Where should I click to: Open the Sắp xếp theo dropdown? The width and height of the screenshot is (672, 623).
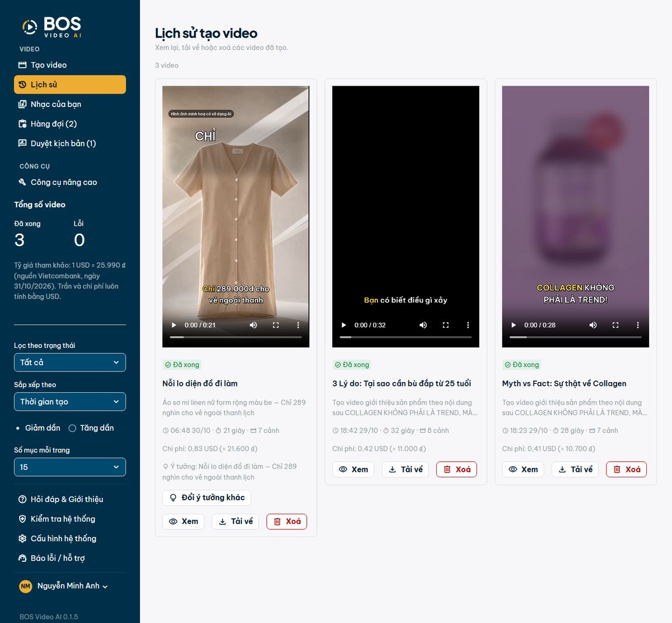[x=70, y=402]
